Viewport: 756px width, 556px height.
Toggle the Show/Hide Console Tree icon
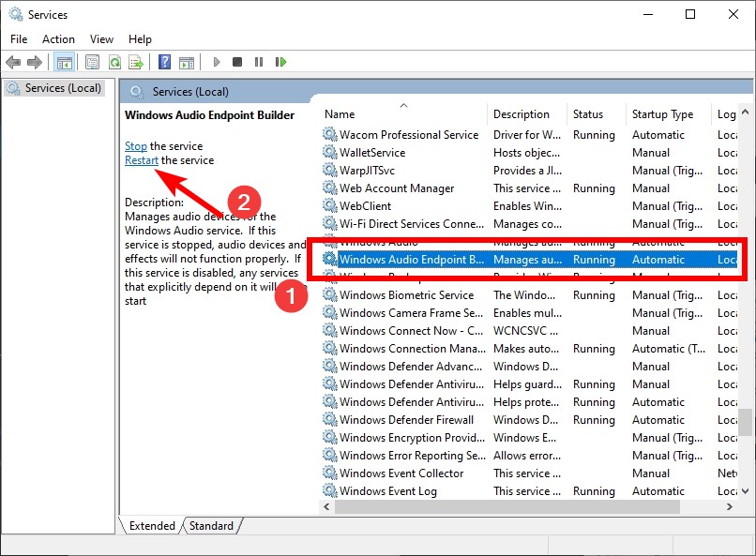(64, 62)
